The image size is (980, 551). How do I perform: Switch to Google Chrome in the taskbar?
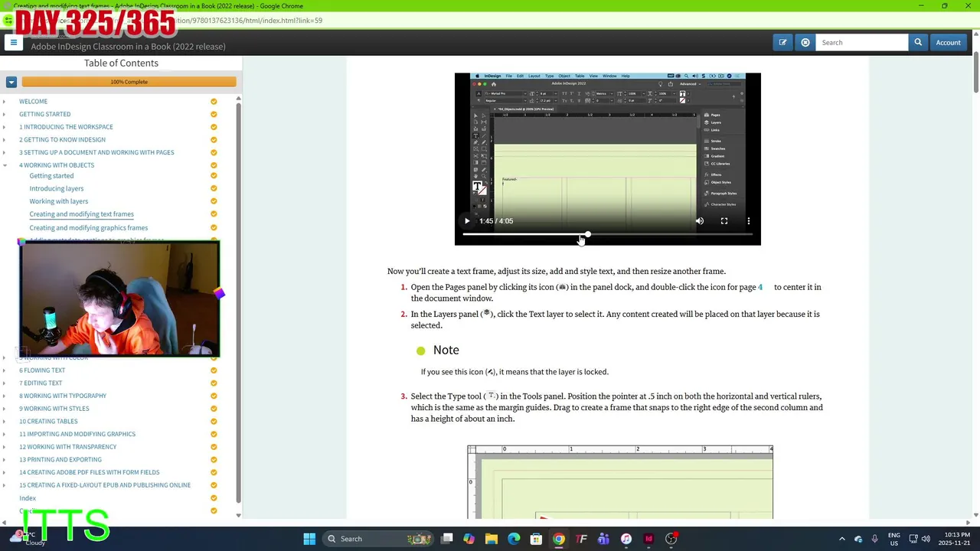pos(559,539)
